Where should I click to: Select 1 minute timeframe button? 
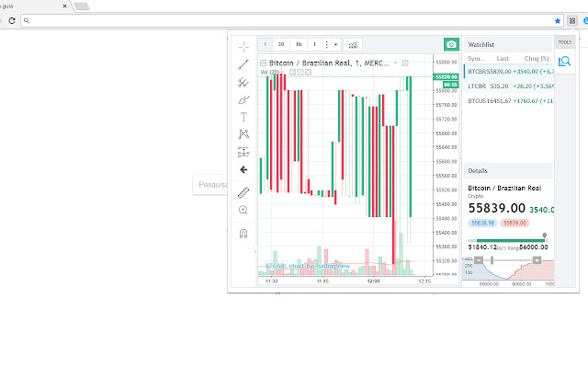pos(266,44)
